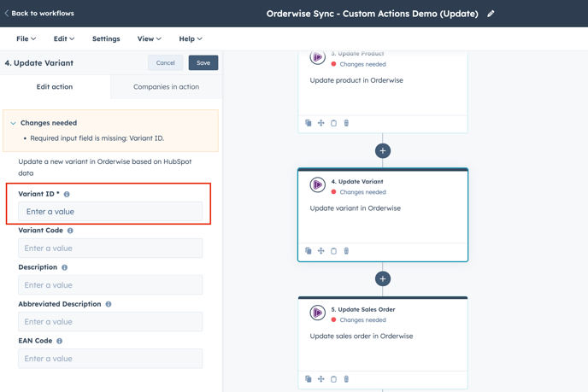Delete the Update Sales Order action card

[346, 379]
